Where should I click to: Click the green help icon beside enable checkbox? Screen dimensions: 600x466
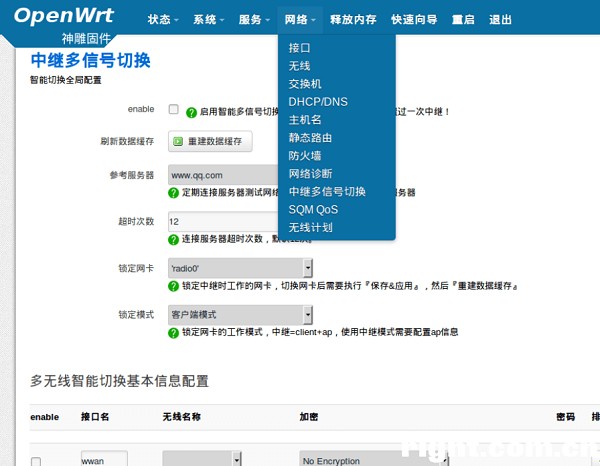[x=191, y=112]
